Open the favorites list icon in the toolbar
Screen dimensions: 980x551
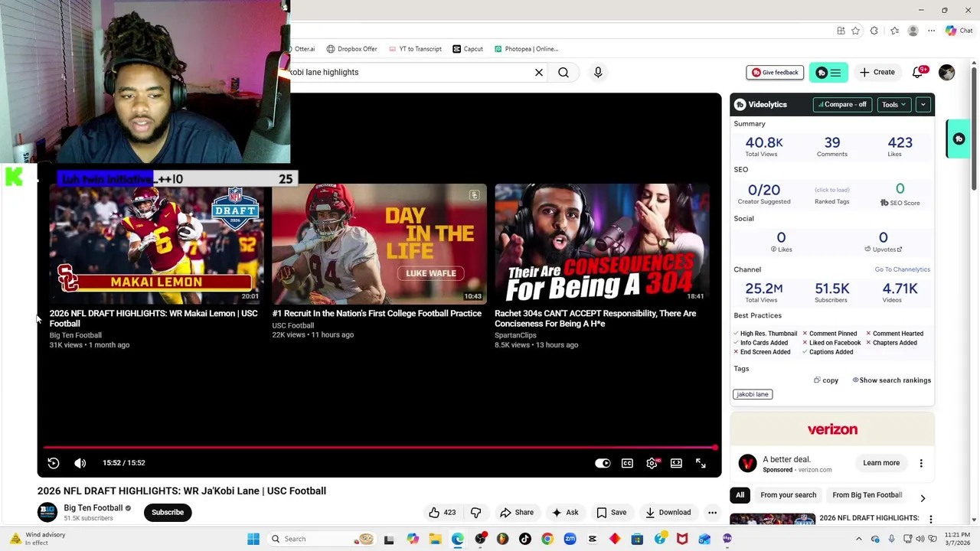894,31
